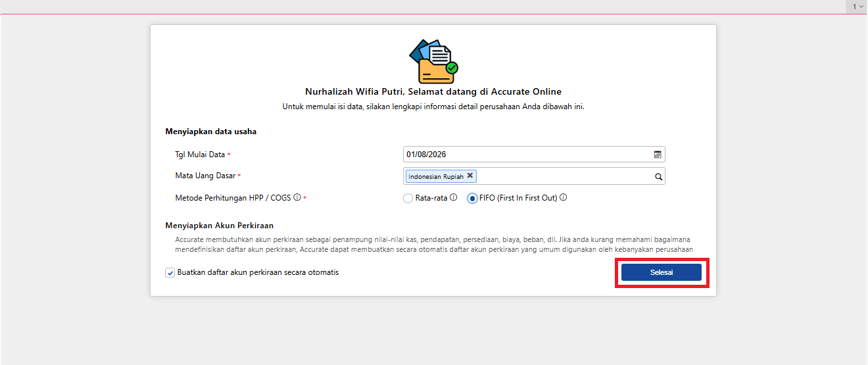Select the FIFO (First In First Out) option
Screen dimensions: 868x365
(472, 198)
